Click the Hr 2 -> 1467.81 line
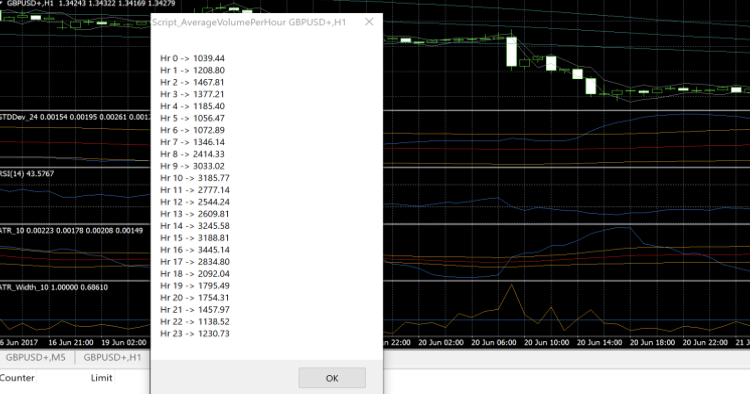This screenshot has height=394, width=750. tap(192, 82)
